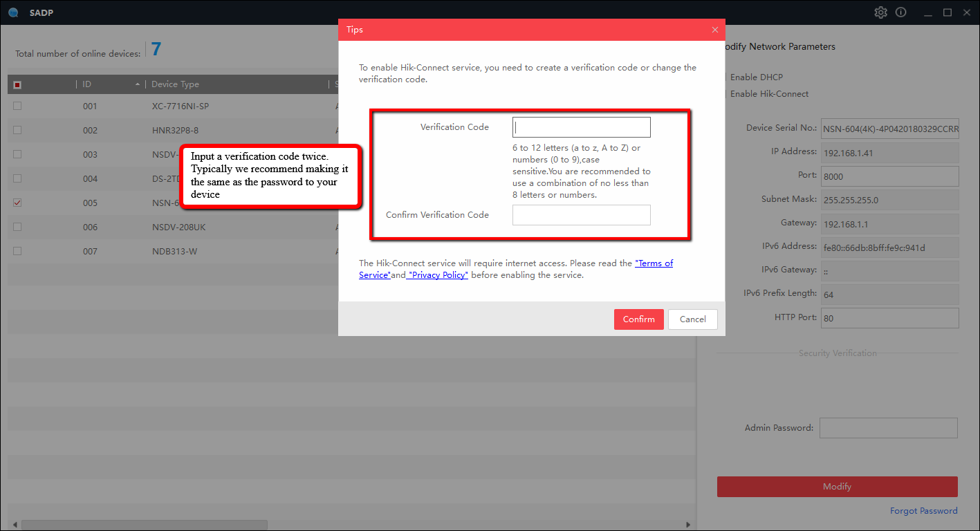Open the Privacy Policy link

[x=438, y=275]
